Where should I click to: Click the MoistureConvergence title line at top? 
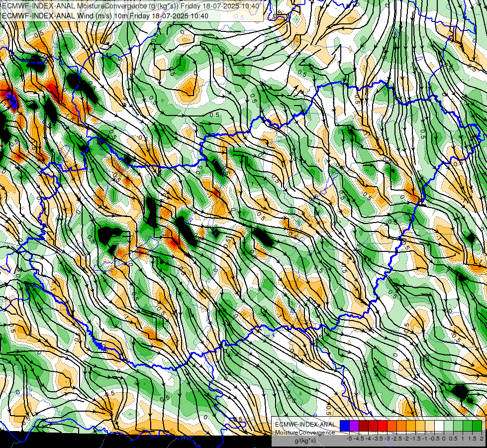(130, 6)
